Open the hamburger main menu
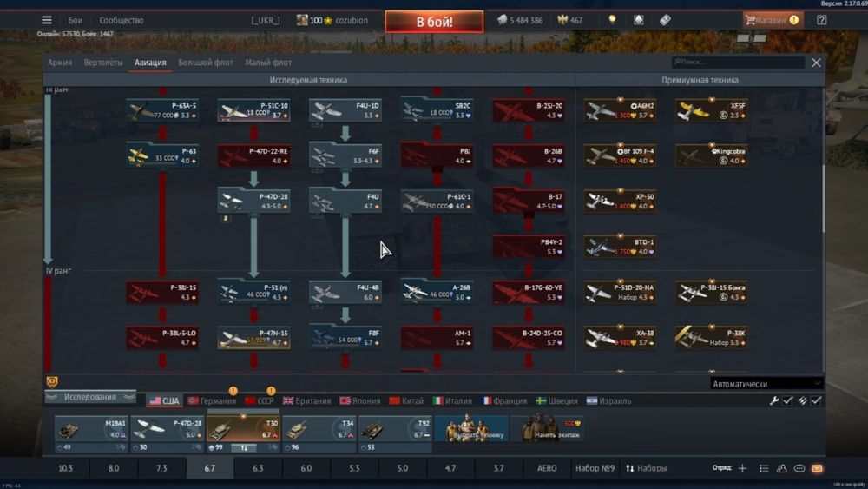The height and width of the screenshot is (489, 868). coord(47,20)
